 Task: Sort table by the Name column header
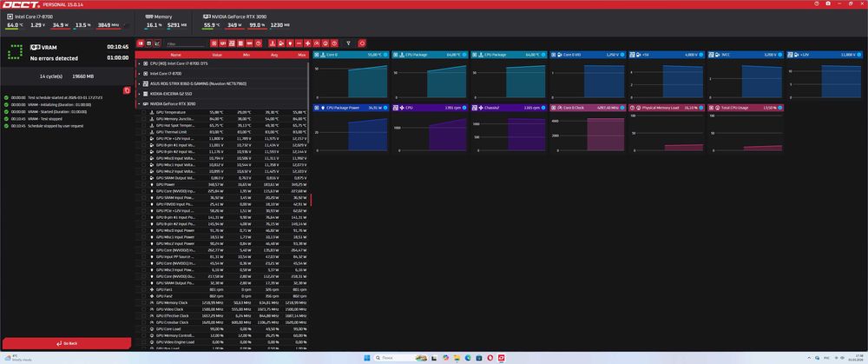(x=175, y=55)
